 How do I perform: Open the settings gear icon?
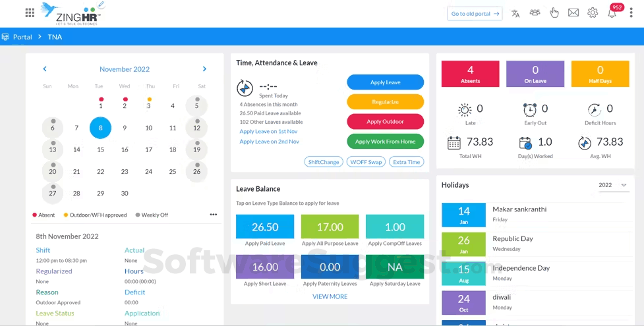[x=593, y=13]
